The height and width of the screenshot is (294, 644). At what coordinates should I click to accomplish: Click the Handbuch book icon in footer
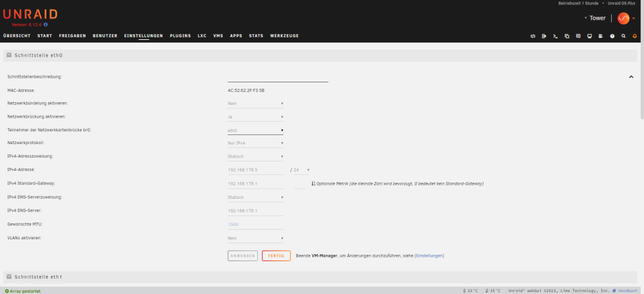(x=614, y=291)
